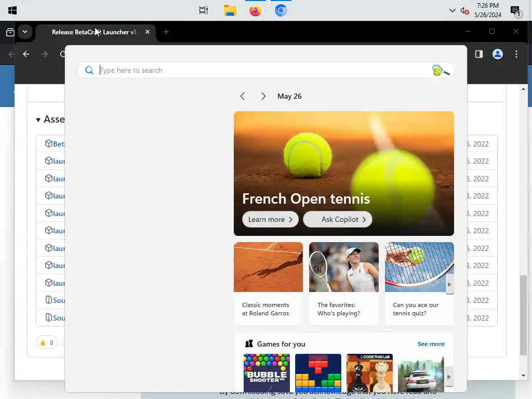The image size is (532, 399).
Task: Open the Bubble Shooter game tile
Action: (x=267, y=373)
